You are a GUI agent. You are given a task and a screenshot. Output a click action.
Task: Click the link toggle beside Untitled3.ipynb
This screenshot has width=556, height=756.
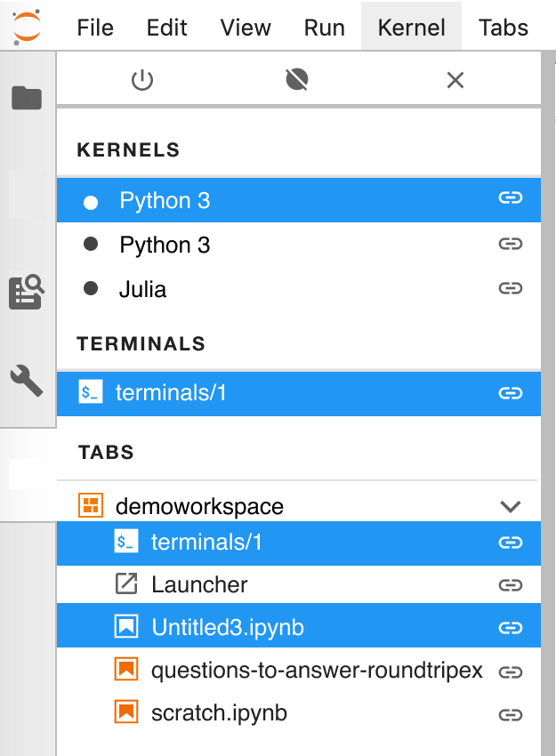[x=511, y=627]
